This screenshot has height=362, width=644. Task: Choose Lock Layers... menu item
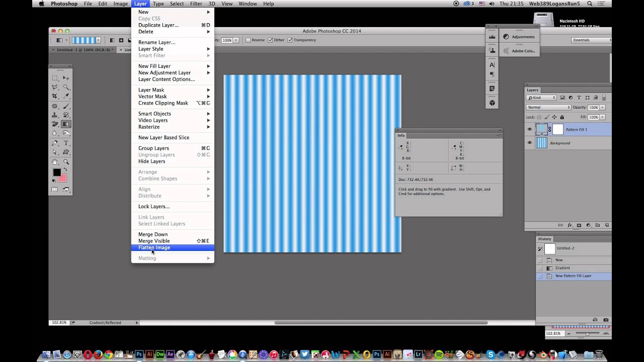(x=173, y=207)
